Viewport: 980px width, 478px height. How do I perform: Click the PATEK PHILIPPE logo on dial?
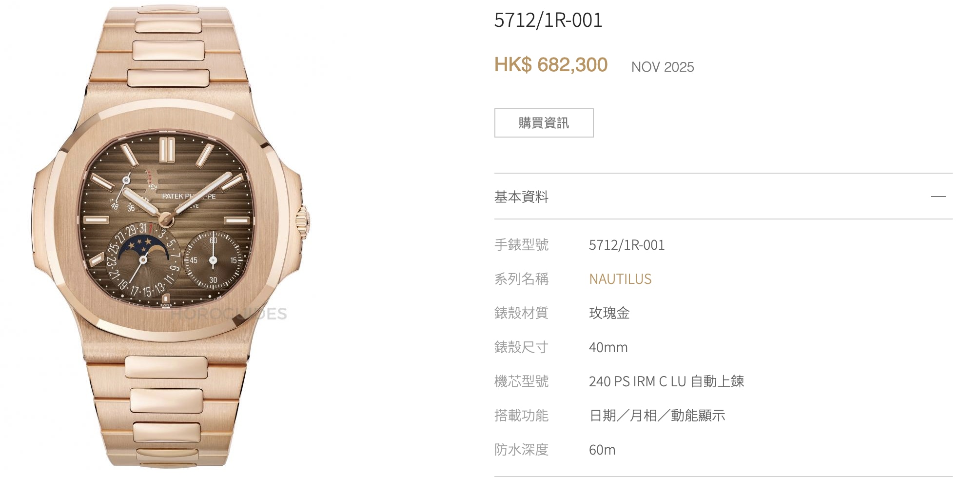point(189,197)
